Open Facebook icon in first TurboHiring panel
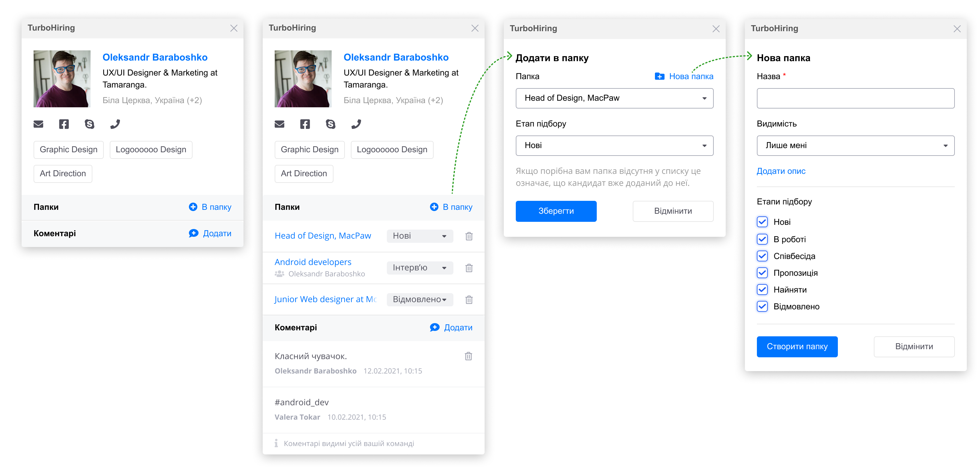This screenshot has width=980, height=473. 64,124
